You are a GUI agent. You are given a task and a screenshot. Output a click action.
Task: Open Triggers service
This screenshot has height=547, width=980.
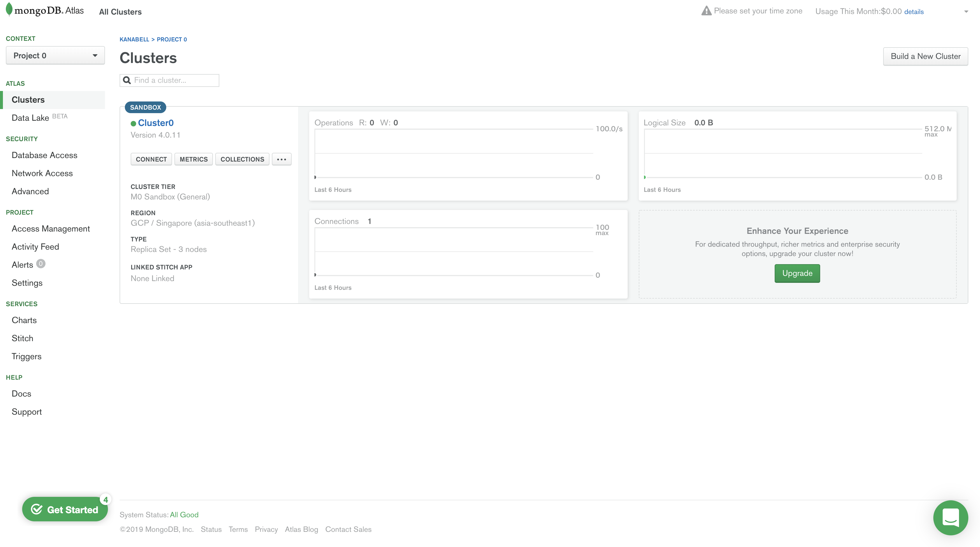[27, 356]
